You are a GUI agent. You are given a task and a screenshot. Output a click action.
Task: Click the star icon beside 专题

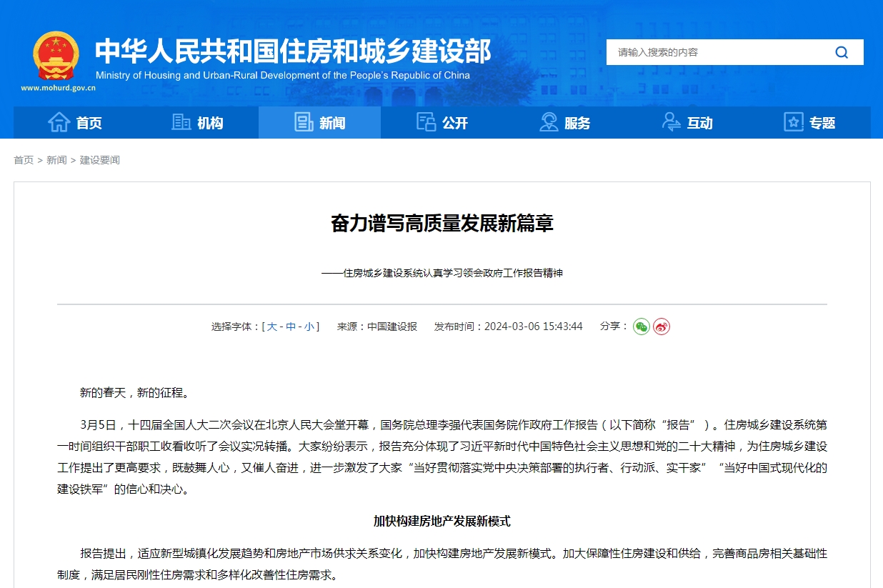793,122
